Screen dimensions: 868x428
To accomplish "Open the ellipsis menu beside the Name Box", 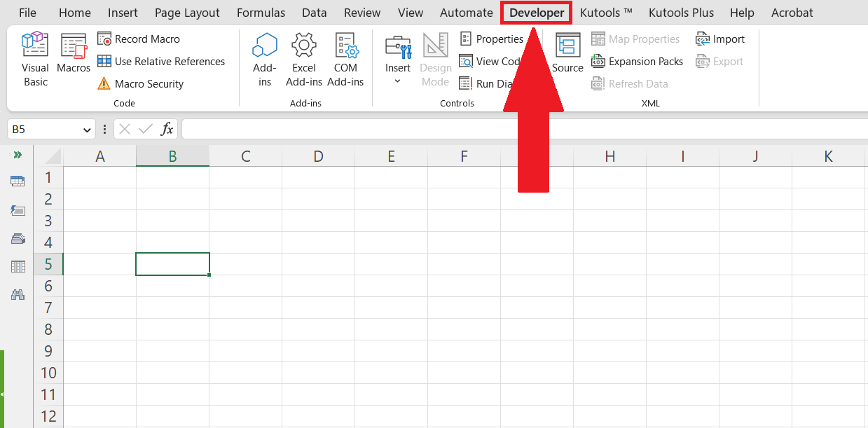I will [104, 129].
